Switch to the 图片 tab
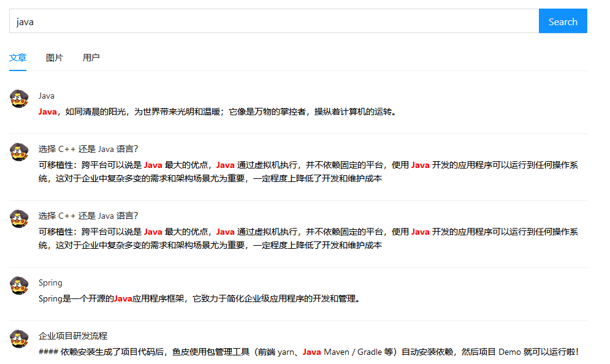Viewport: 610px width, 364px height. point(55,57)
